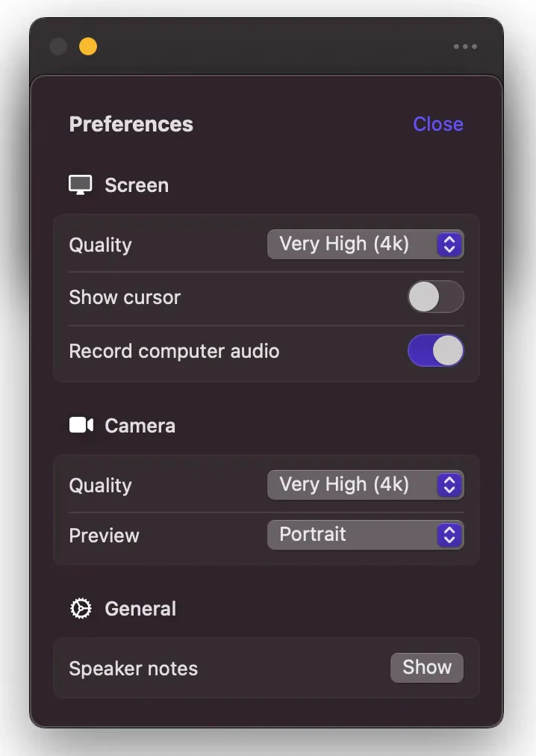Click the Camera section video icon
The image size is (536, 756).
click(x=81, y=424)
